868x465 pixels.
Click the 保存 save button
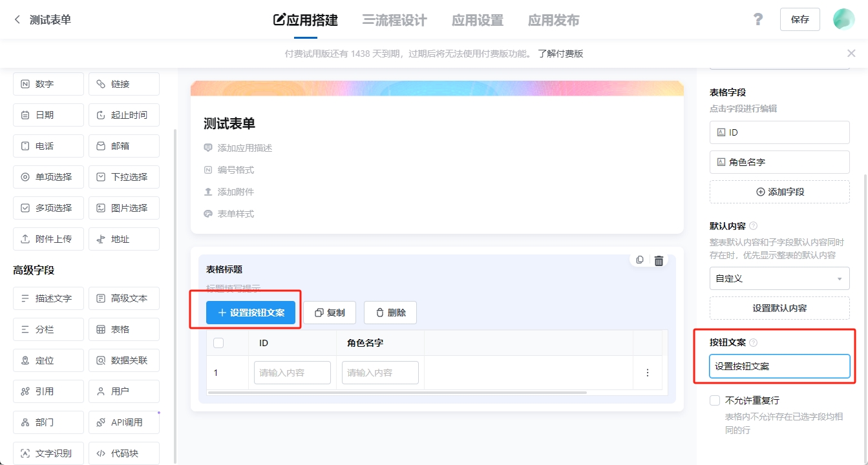point(799,19)
